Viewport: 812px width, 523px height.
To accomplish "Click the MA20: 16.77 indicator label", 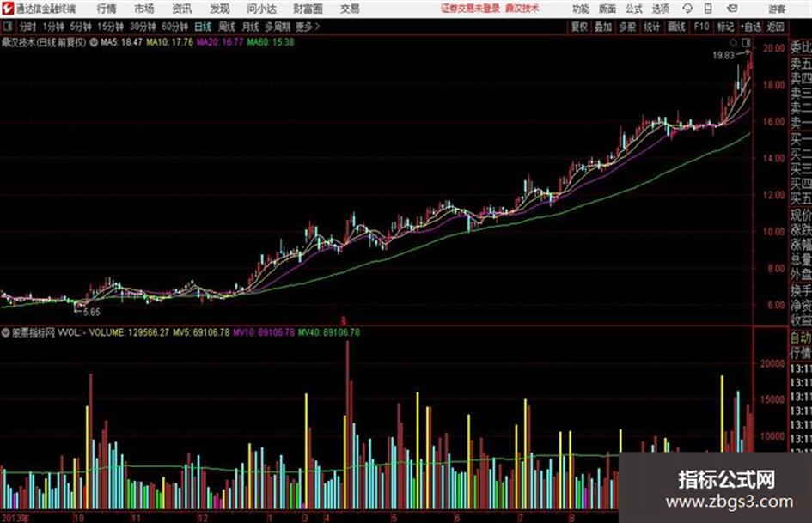I will 220,42.
